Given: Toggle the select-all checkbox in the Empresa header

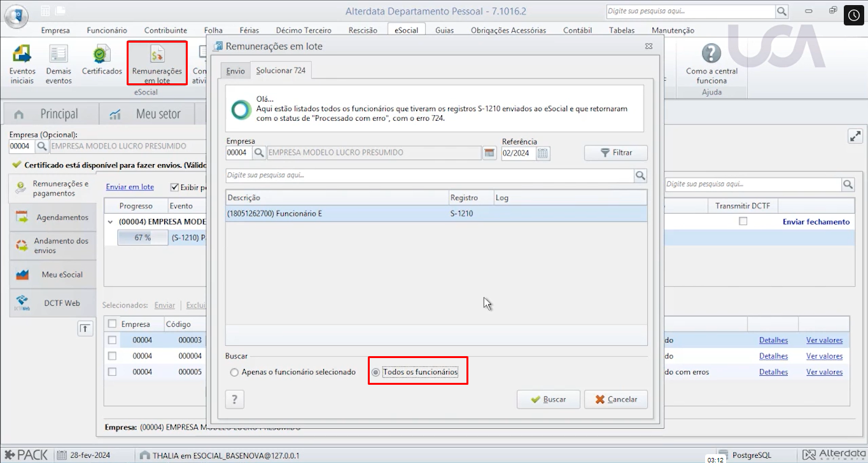Looking at the screenshot, I should [x=112, y=324].
